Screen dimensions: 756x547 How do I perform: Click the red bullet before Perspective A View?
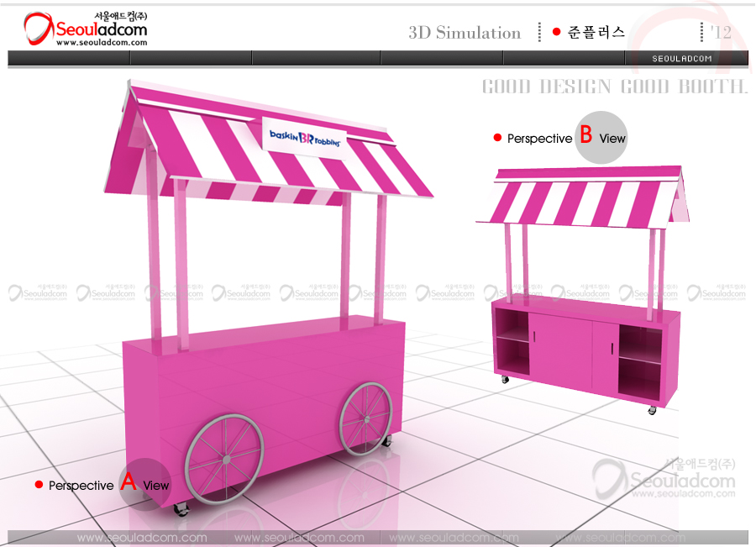coord(39,486)
